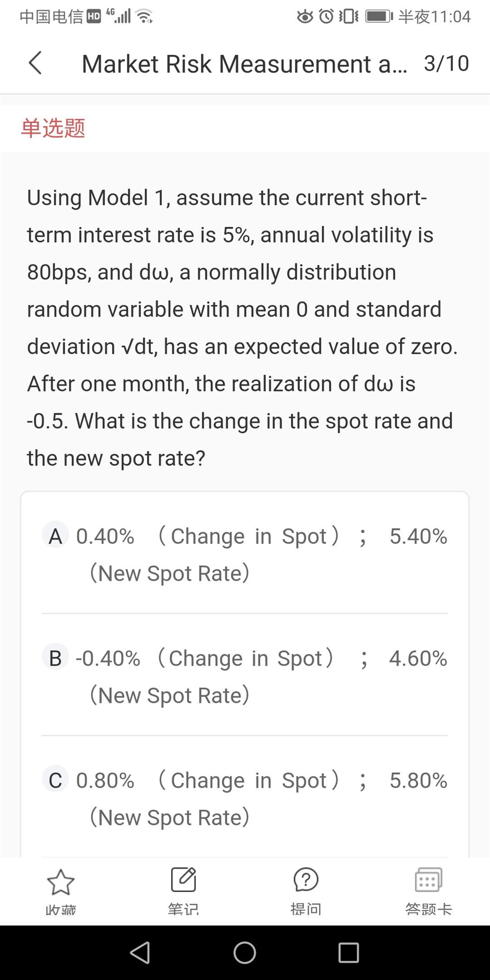The width and height of the screenshot is (490, 980).
Task: Select answer option B circle
Action: pyautogui.click(x=55, y=658)
